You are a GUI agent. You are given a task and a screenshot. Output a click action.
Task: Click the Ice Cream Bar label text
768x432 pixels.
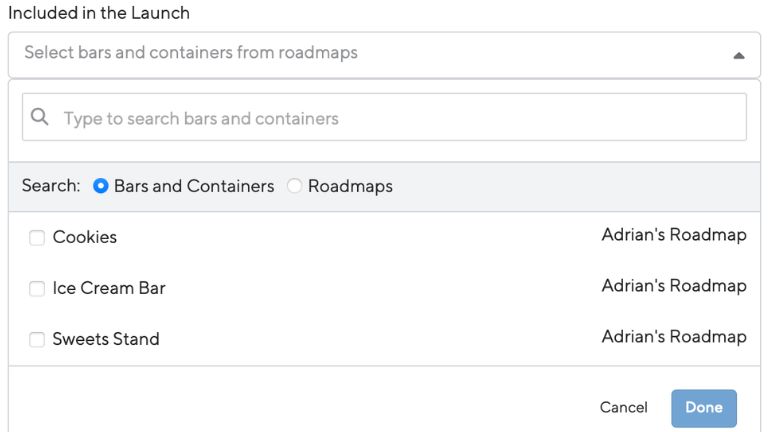tap(109, 288)
